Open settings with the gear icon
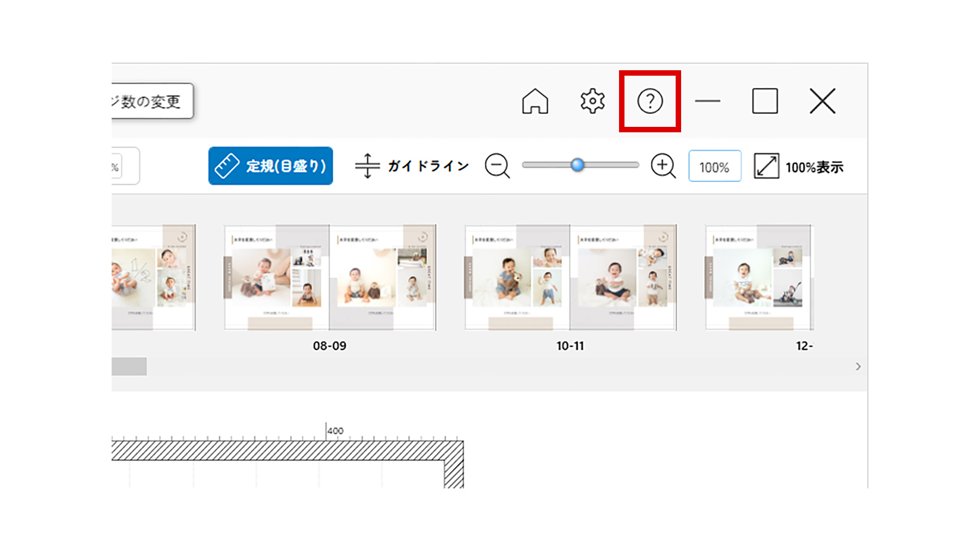This screenshot has width=980, height=551. pyautogui.click(x=592, y=101)
